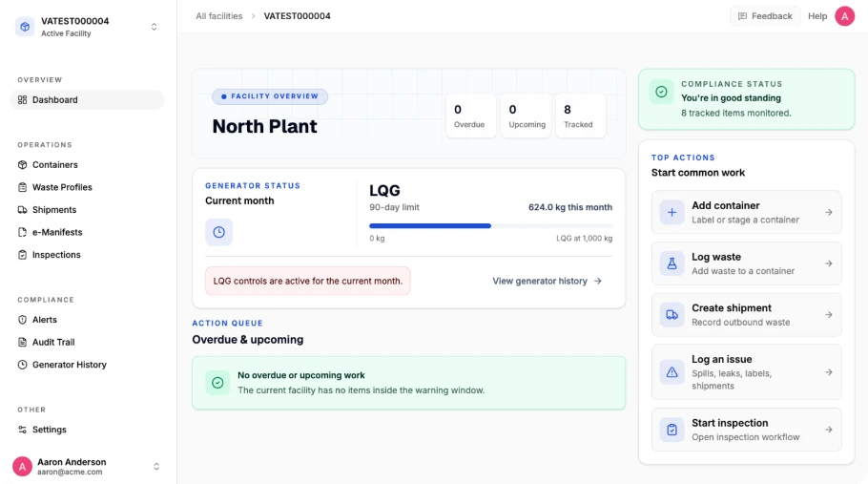The height and width of the screenshot is (484, 868).
Task: Click the compliance status checkmark icon
Action: [x=661, y=92]
